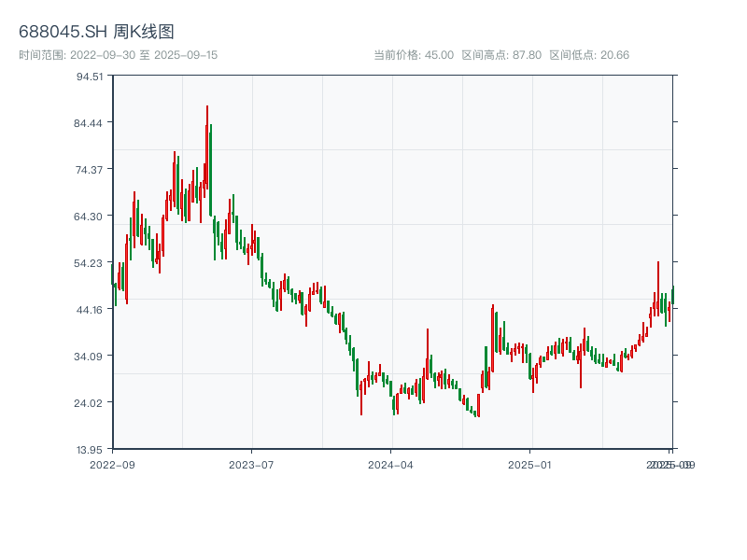
Task: Click the 54.23 y-axis label
Action: pos(88,263)
